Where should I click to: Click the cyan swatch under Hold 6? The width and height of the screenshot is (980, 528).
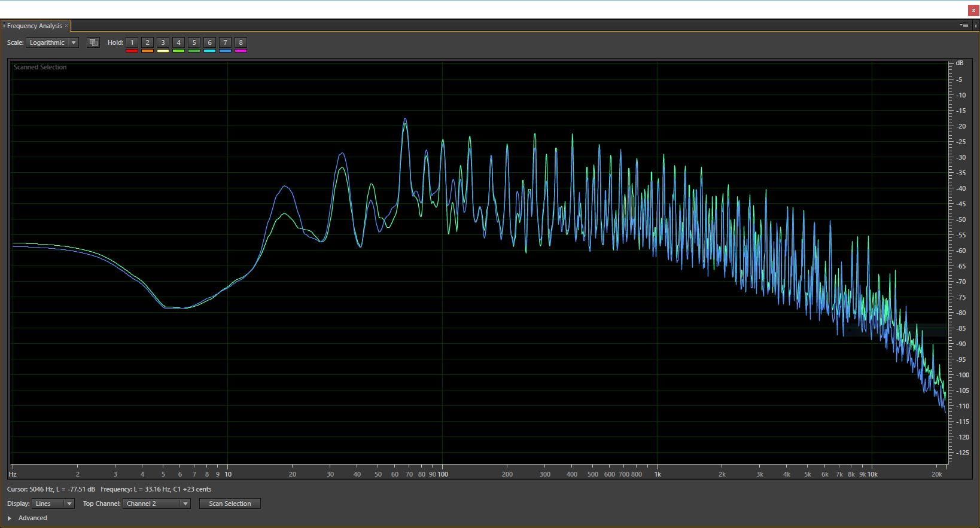pyautogui.click(x=209, y=51)
